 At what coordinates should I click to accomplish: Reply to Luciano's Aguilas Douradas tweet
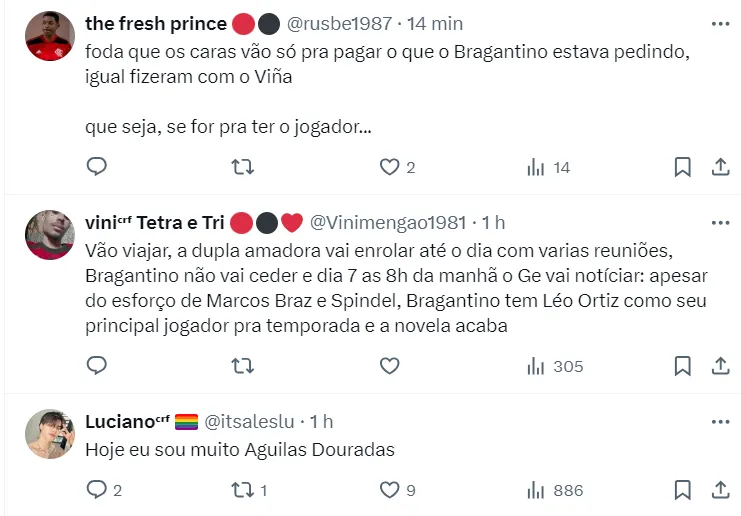97,490
